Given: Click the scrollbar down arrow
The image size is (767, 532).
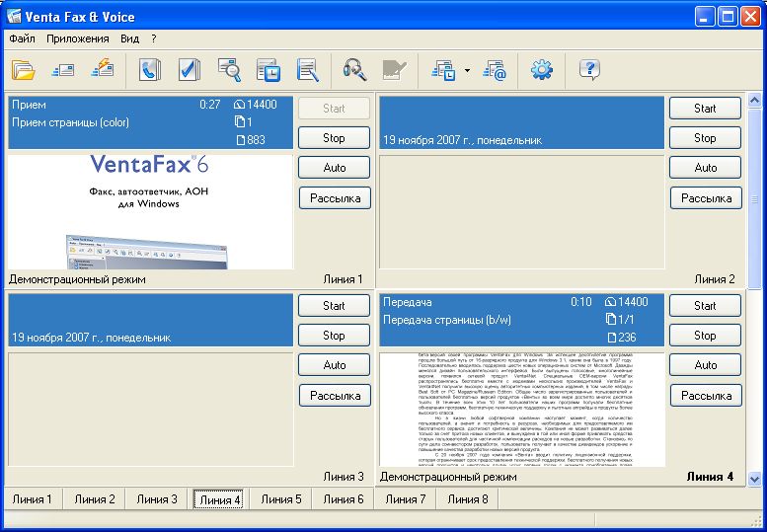Looking at the screenshot, I should [754, 479].
